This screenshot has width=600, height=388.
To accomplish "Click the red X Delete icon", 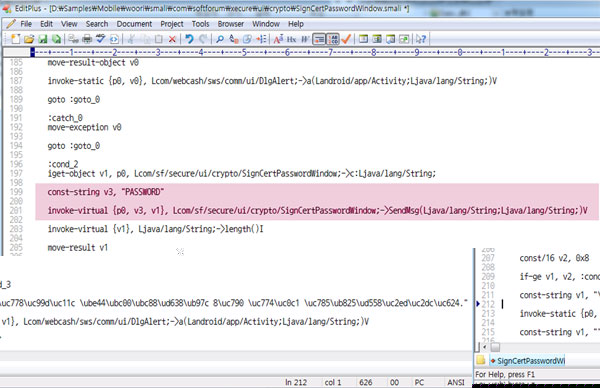I will tap(172, 39).
